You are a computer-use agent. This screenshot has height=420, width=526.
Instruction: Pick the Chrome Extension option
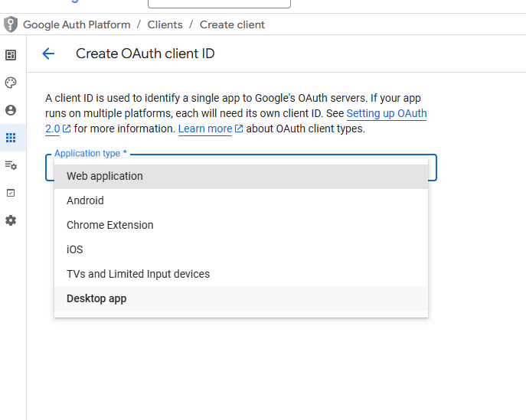click(110, 225)
